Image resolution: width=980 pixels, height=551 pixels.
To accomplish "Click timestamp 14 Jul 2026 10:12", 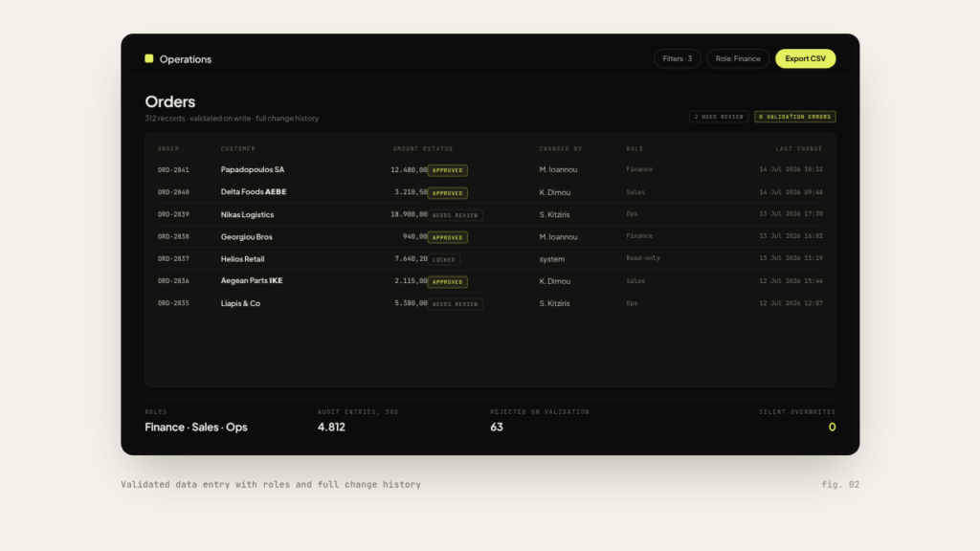I will click(791, 169).
